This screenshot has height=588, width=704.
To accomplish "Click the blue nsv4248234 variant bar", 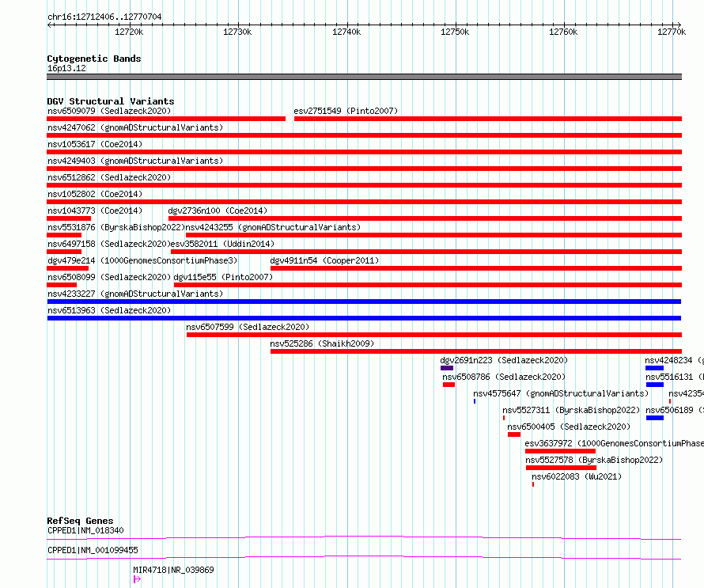I will click(x=655, y=368).
